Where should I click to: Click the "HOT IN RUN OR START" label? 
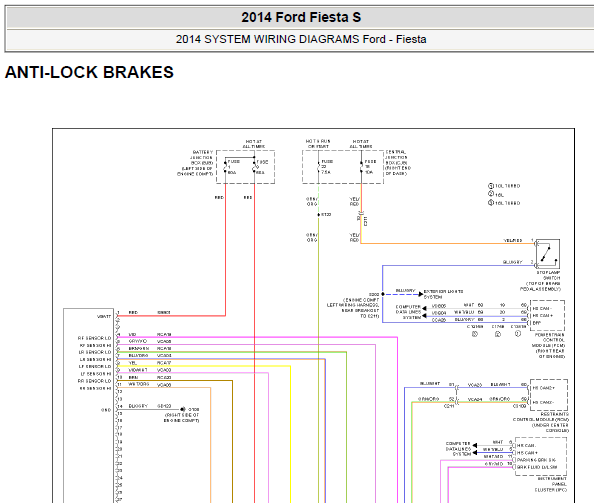tap(318, 144)
